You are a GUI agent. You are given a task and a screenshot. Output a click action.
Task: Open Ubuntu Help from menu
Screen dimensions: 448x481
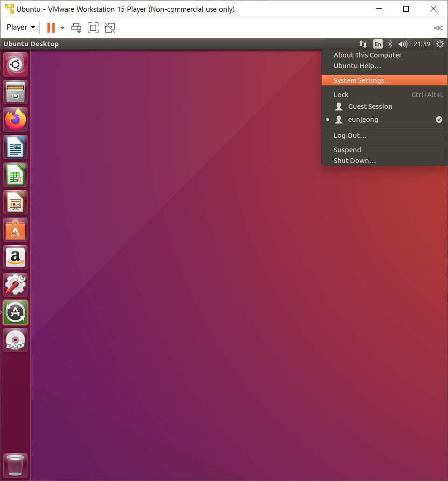click(x=385, y=66)
